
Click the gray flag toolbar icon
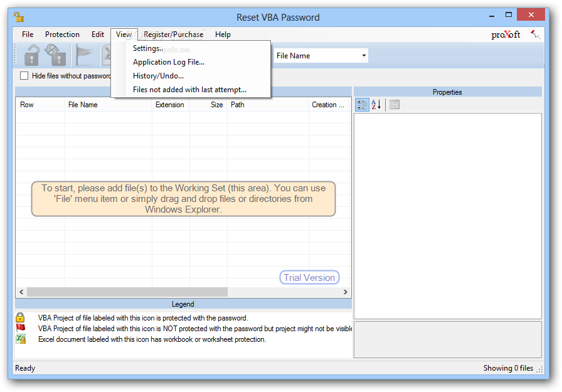[x=84, y=55]
